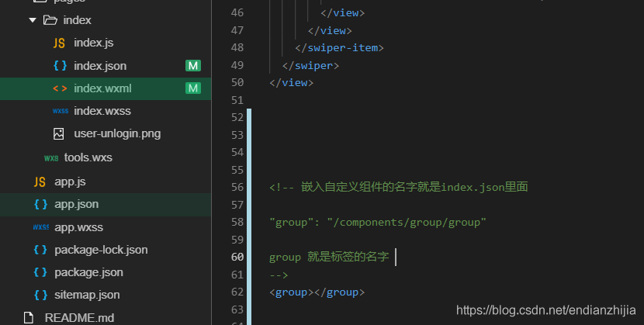Click line number 62 in the gutter

click(237, 292)
